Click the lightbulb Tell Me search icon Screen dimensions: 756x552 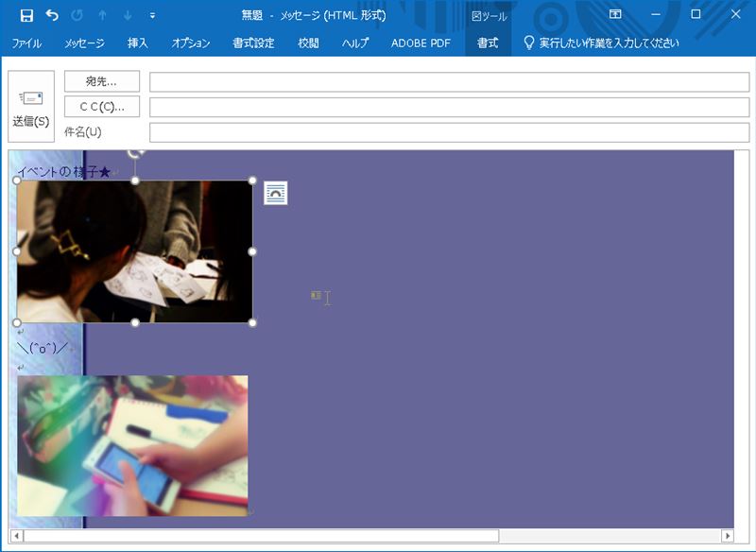pos(529,43)
